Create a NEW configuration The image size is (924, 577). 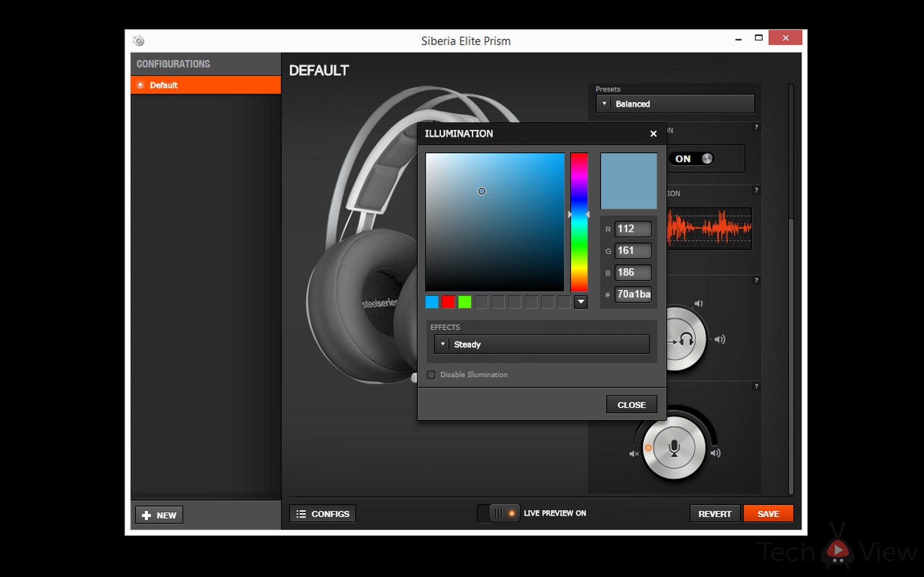159,515
